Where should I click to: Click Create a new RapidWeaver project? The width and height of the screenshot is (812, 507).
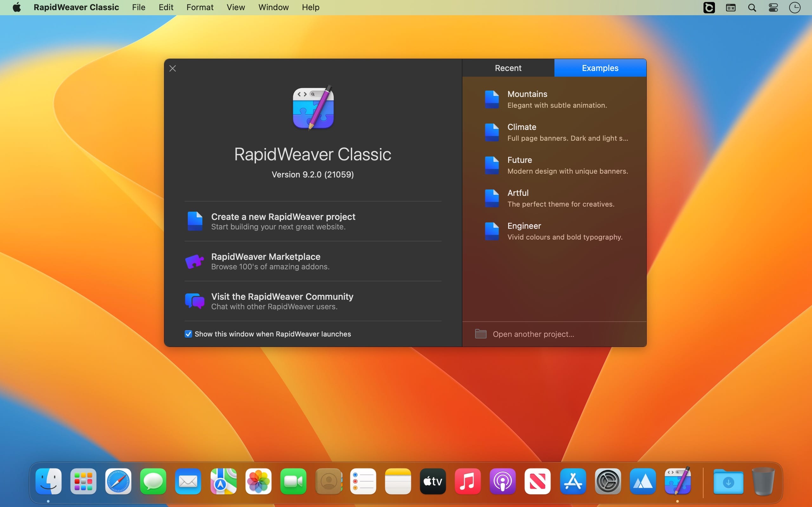[283, 217]
